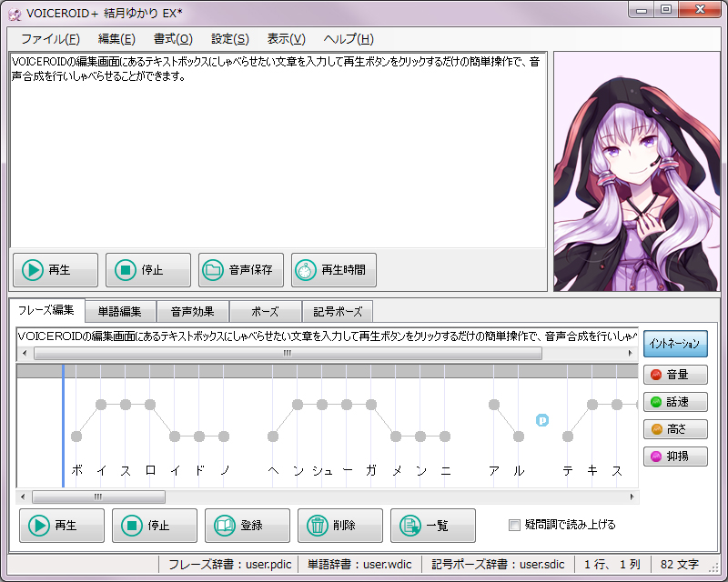This screenshot has width=728, height=582.
Task: Select the pitch point above キ
Action: click(592, 405)
